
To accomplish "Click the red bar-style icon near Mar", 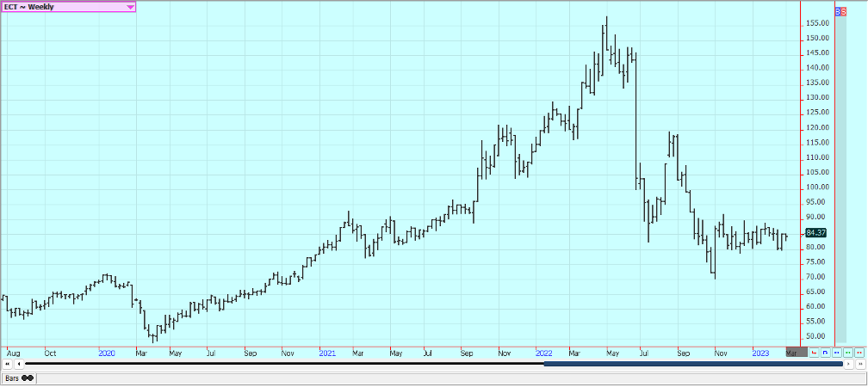I will point(815,353).
